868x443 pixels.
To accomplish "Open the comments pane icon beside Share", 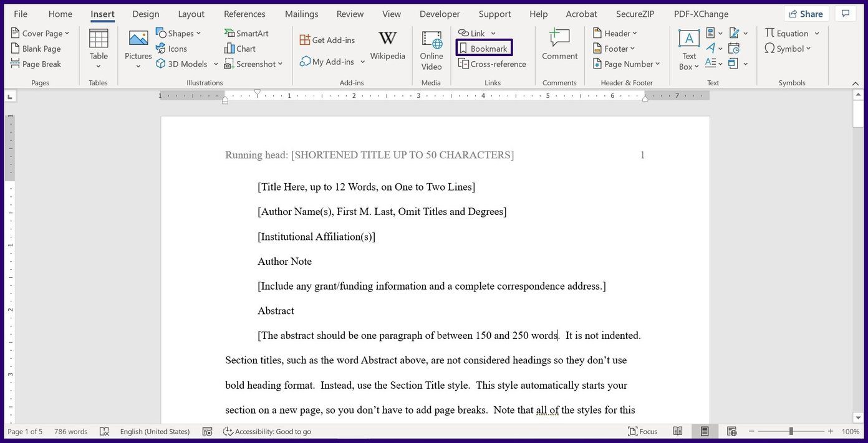I will [846, 14].
